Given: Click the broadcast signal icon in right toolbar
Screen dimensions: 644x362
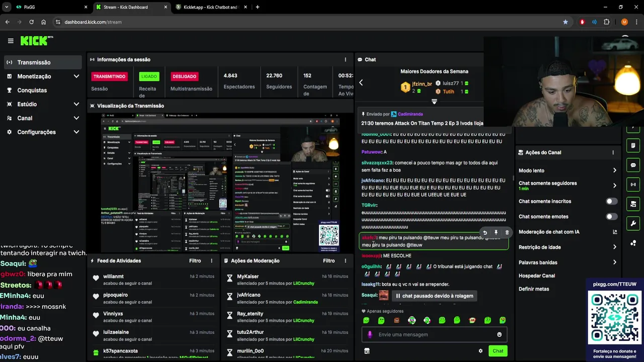Looking at the screenshot, I should coord(633,185).
